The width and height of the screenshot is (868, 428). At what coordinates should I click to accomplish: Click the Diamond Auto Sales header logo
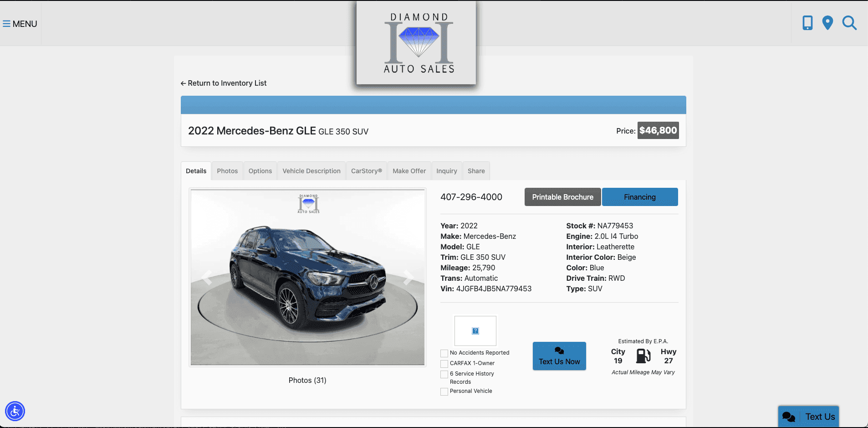[x=416, y=42]
